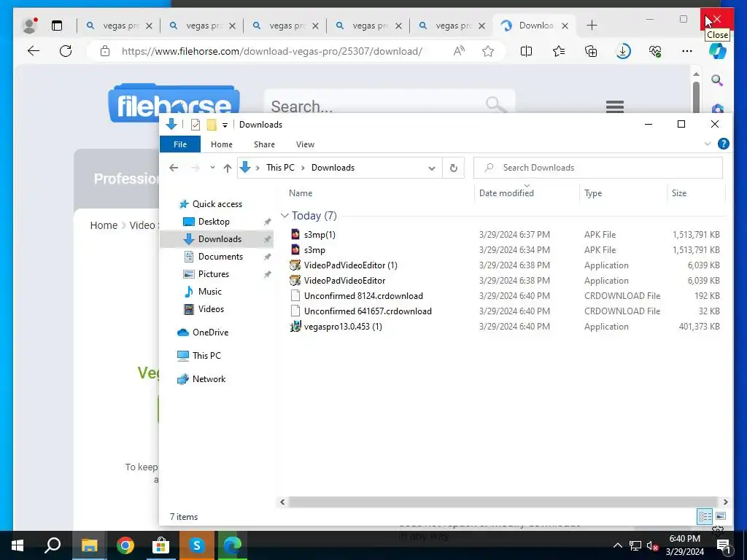Click Edge back navigation arrow
747x560 pixels.
click(34, 51)
